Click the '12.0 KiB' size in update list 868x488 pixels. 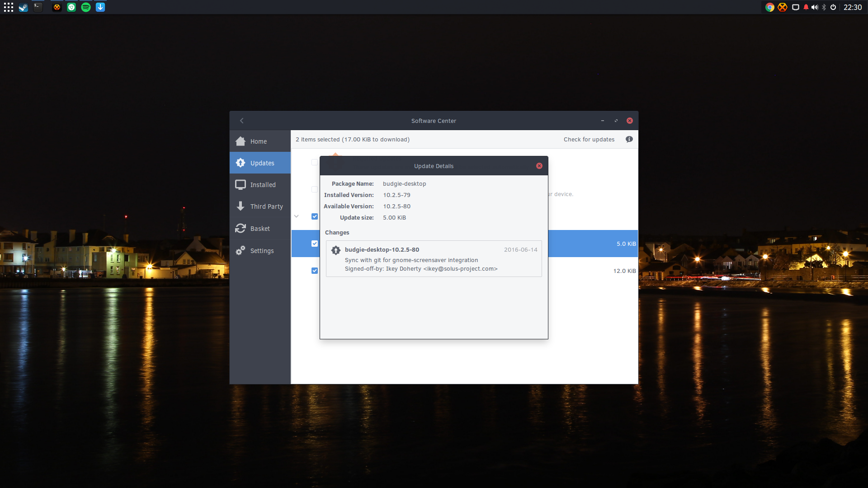624,271
